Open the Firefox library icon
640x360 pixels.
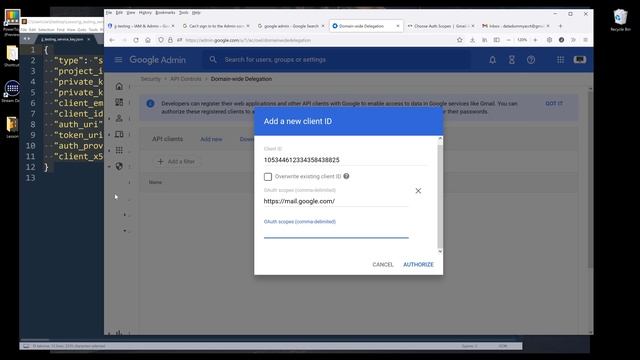coord(484,40)
